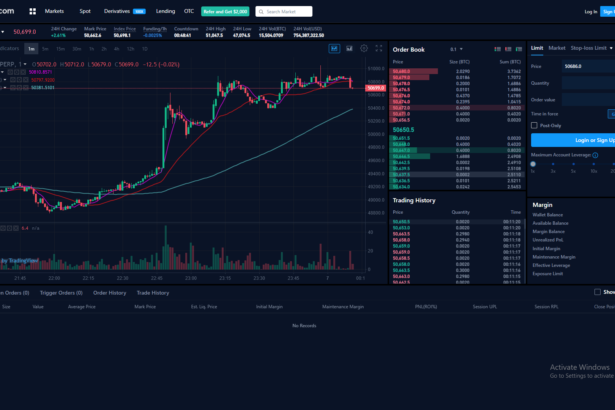Switch to the Order History tab
Viewport: 615px width, 410px height.
coord(109,293)
